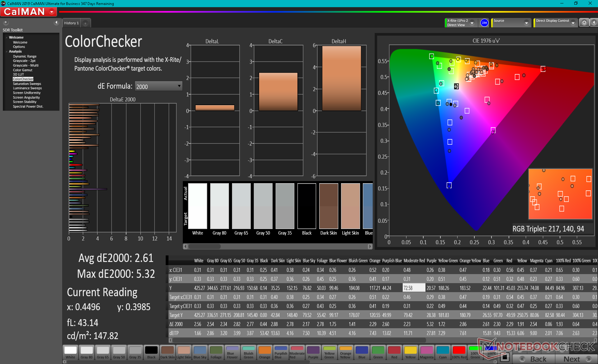Switch to the History 1 tab

71,23
